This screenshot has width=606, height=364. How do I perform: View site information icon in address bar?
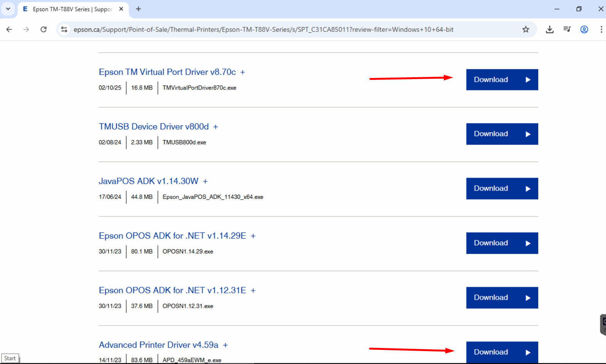pos(64,29)
